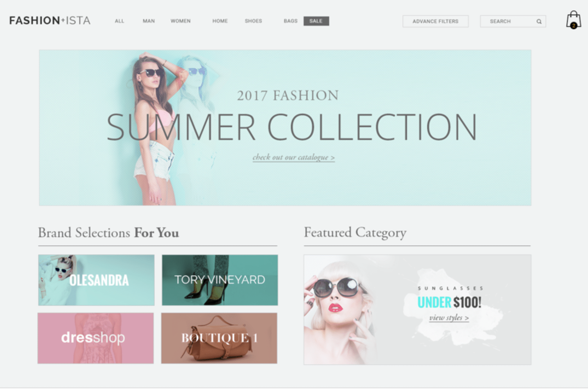Open the WOMEN category
Screen dimensions: 588x389
coord(181,21)
